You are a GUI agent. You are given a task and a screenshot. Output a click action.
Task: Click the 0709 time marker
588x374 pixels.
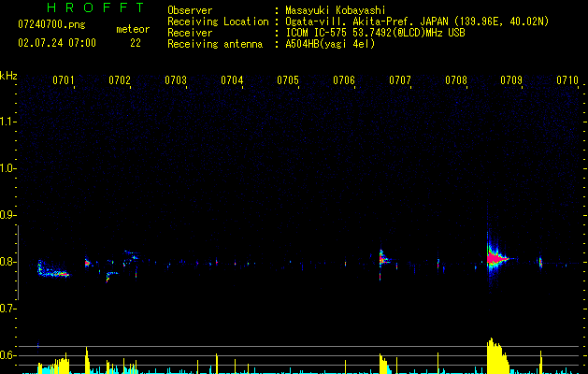[511, 80]
